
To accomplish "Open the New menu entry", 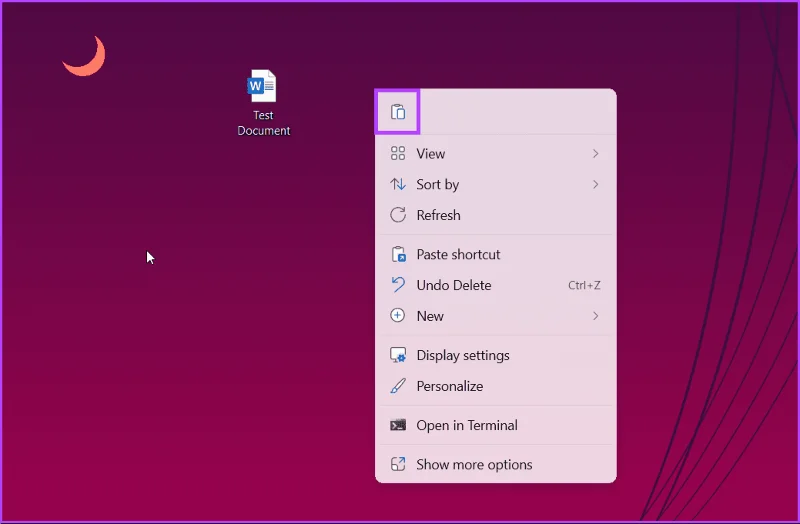I will coord(495,316).
